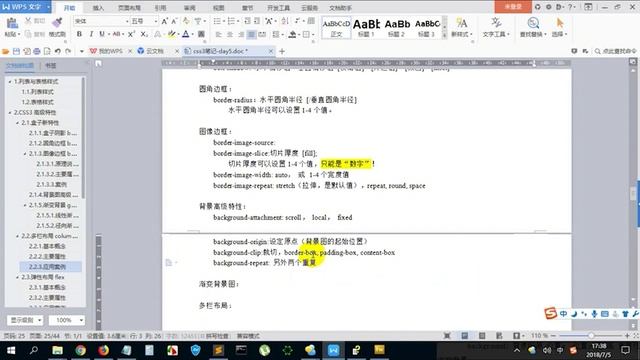
Task: Open the Windows Start menu
Action: (11, 350)
